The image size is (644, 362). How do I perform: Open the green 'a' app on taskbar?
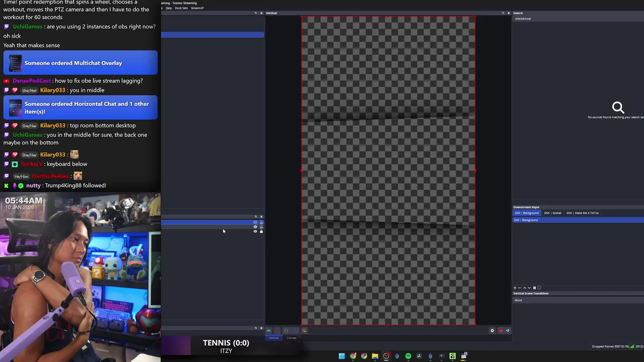(x=452, y=356)
